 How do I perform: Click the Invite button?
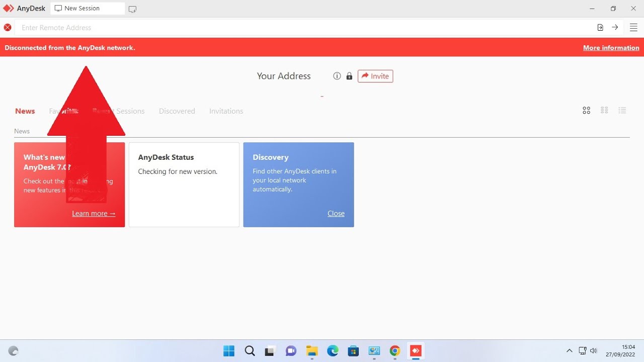pos(375,76)
